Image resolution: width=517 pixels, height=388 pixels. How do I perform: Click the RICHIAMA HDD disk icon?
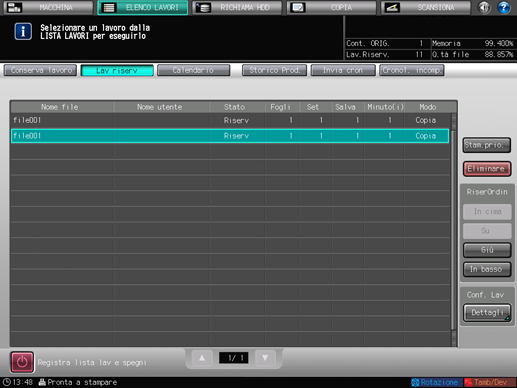click(203, 7)
